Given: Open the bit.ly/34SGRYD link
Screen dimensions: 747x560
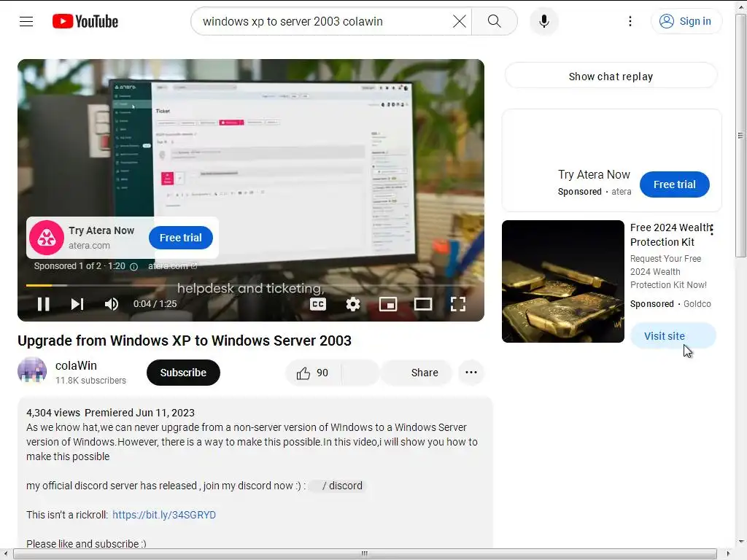Looking at the screenshot, I should pyautogui.click(x=164, y=515).
